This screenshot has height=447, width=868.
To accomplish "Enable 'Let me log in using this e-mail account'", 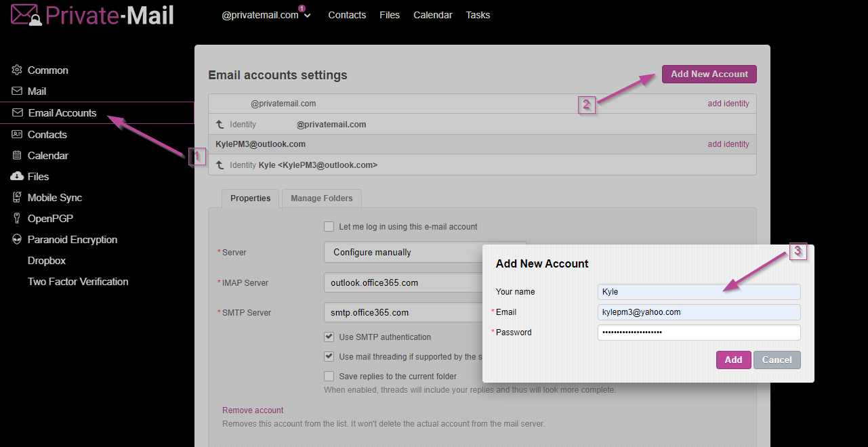I will [329, 227].
